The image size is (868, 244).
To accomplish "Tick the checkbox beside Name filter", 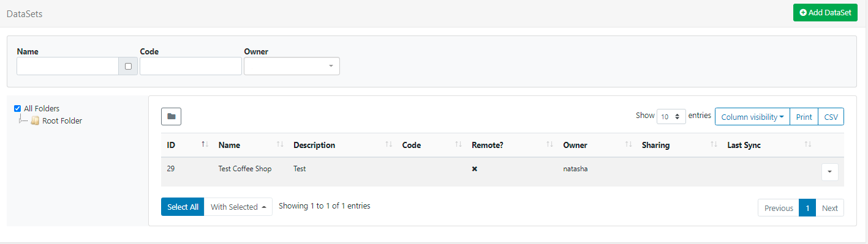I will point(128,66).
